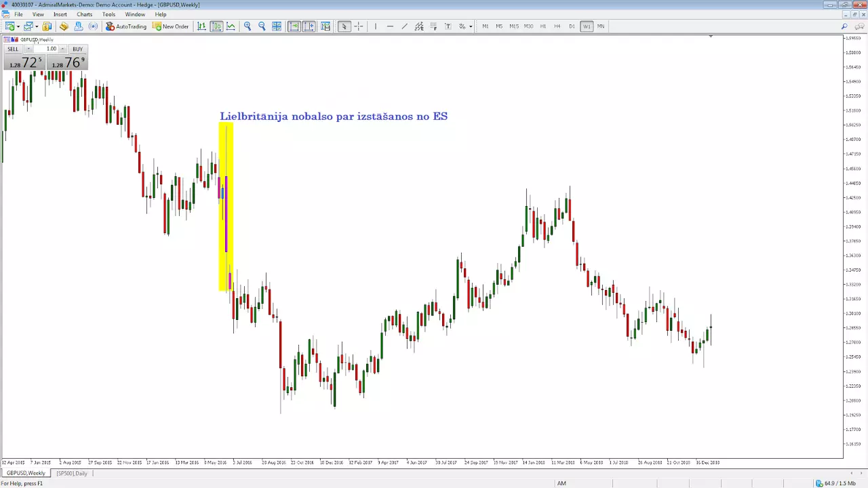868x488 pixels.
Task: Open the graphical objects shapes dropdown
Action: point(466,26)
